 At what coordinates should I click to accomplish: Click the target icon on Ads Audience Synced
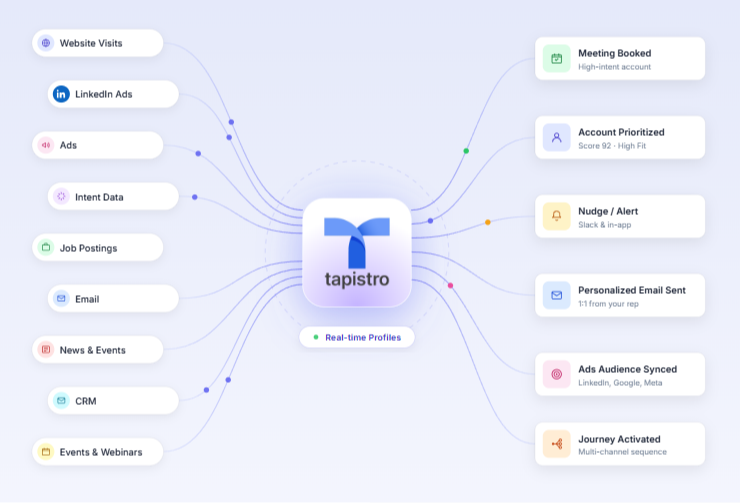point(556,374)
